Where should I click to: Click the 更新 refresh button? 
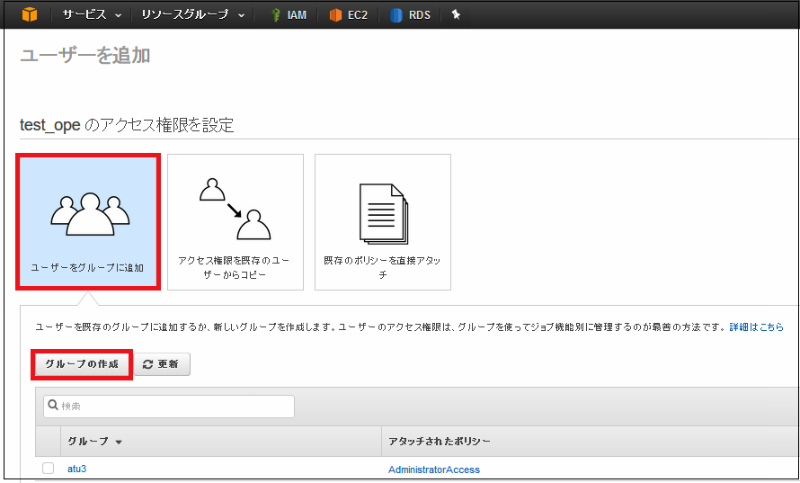pos(161,365)
